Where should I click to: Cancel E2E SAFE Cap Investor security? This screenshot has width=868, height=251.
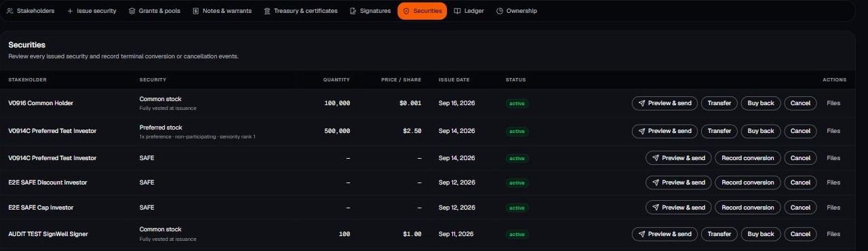click(800, 208)
